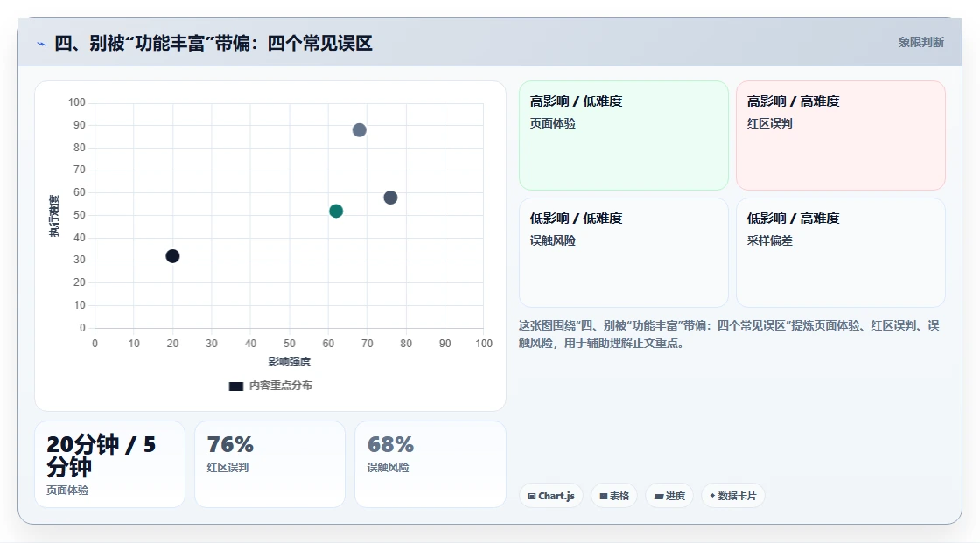This screenshot has height=543, width=980.
Task: Open the 高影响 / 低难度 quadrant card
Action: (624, 136)
